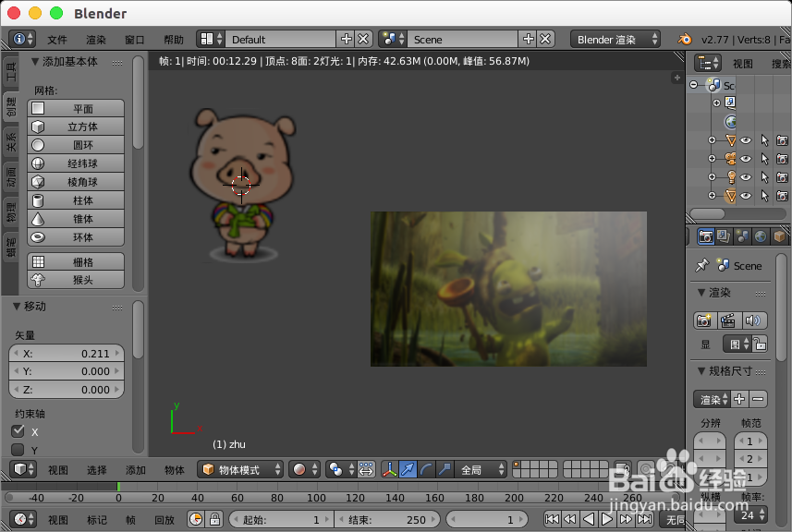The image size is (792, 532).
Task: Open the Blender 渲染 engine dropdown
Action: [x=615, y=39]
